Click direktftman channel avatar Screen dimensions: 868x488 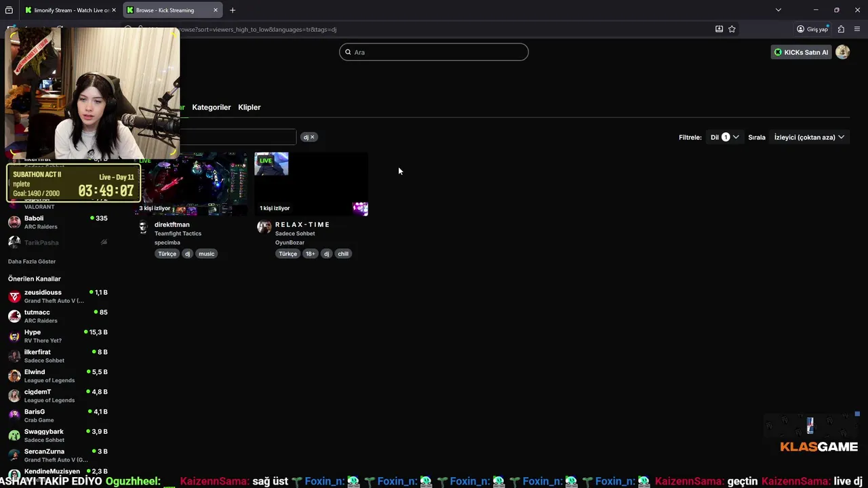[x=143, y=227]
